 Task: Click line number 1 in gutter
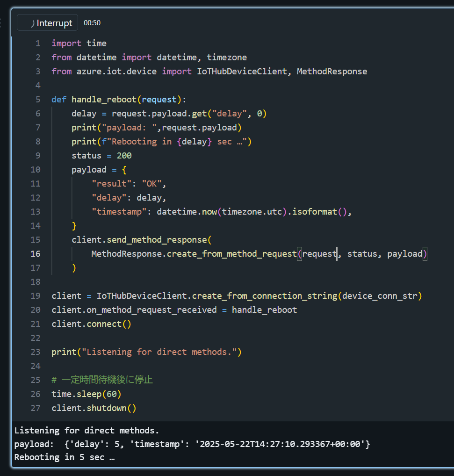pos(38,43)
